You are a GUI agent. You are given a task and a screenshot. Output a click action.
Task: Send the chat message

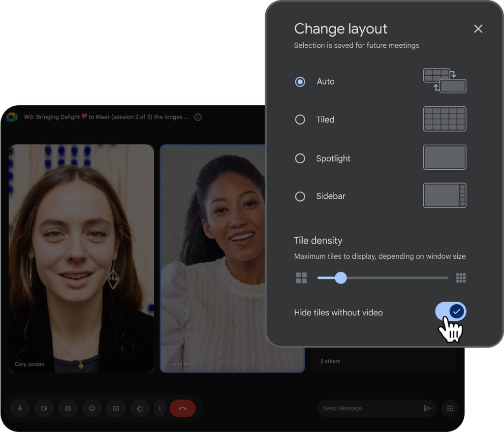coord(428,408)
